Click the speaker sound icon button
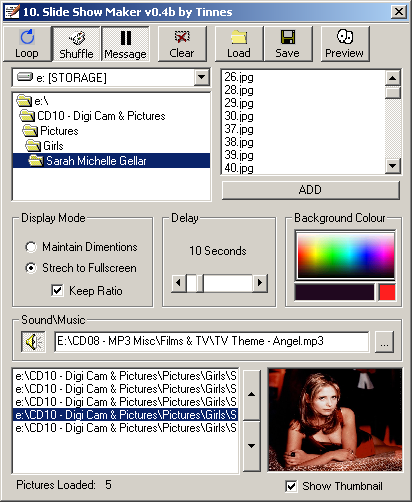 33,342
